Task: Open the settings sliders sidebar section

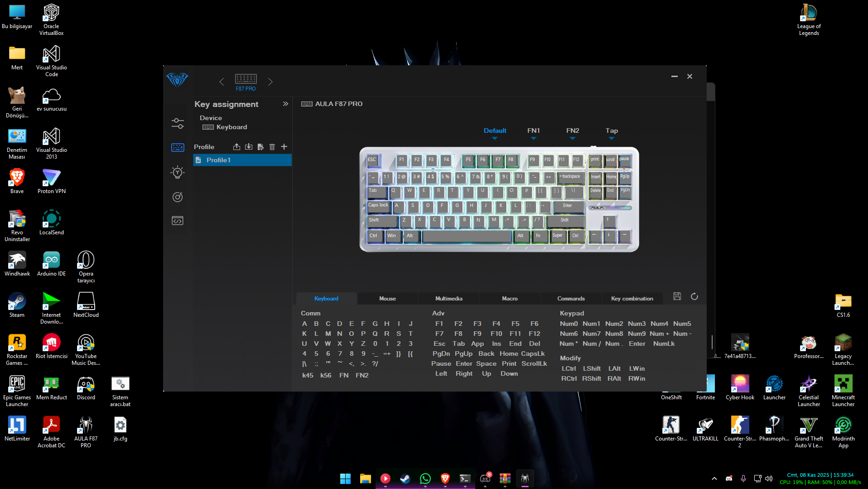Action: (x=178, y=123)
